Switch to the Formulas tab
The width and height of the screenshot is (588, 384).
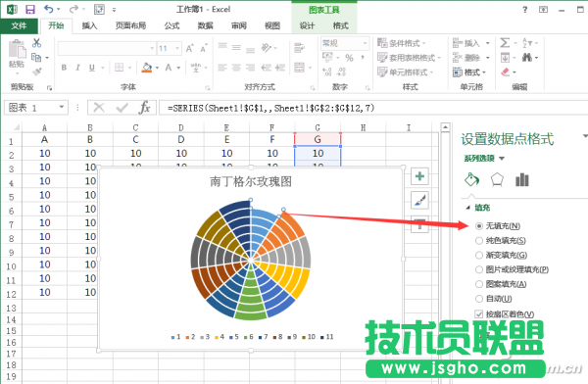[171, 25]
